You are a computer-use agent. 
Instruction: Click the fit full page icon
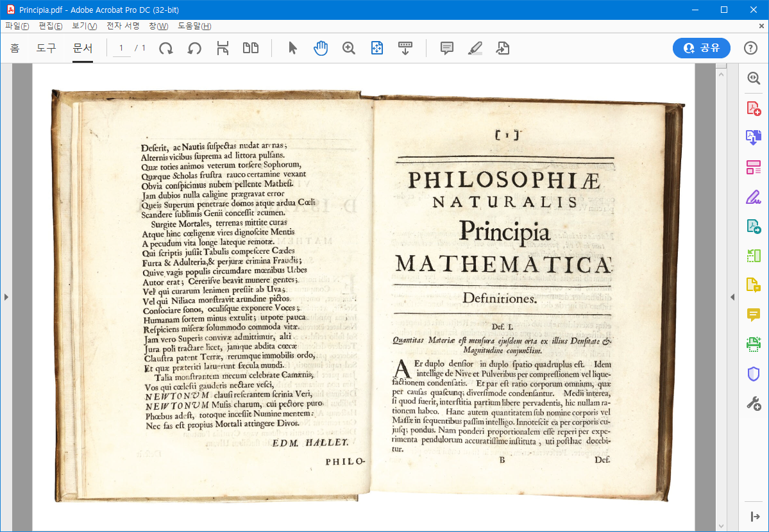click(x=376, y=48)
